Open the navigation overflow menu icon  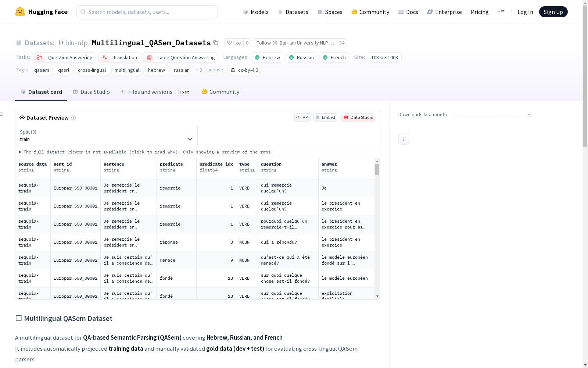tap(501, 12)
